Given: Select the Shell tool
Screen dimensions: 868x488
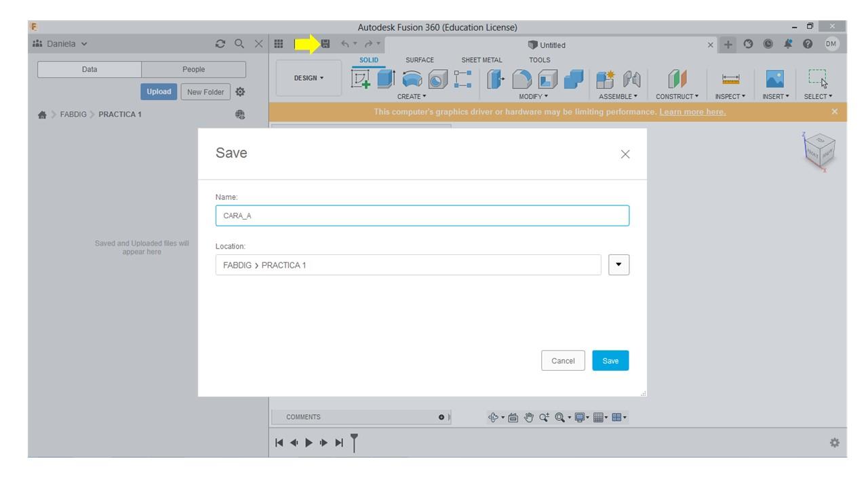Looking at the screenshot, I should tap(548, 79).
